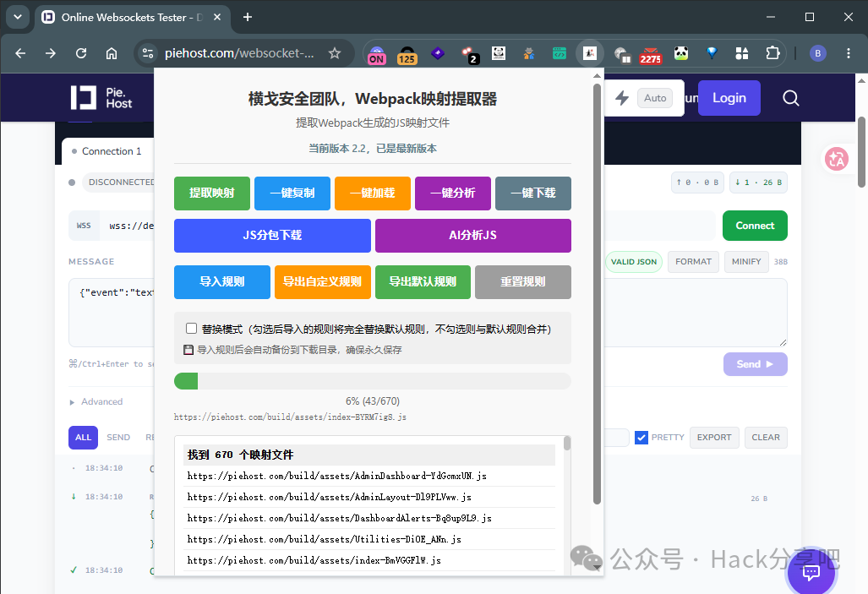Uncheck the PRETTY checkbox
The width and height of the screenshot is (868, 594).
(641, 438)
